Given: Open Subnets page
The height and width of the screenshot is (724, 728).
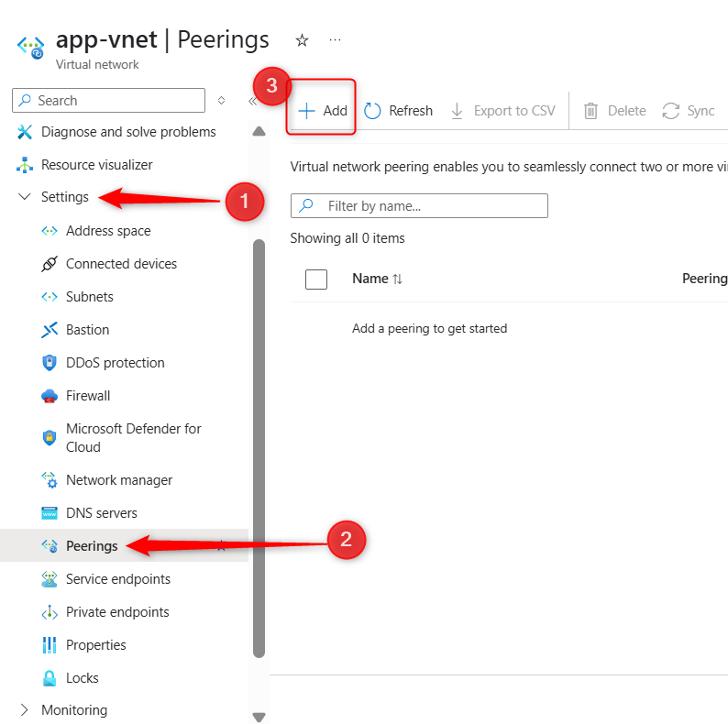Looking at the screenshot, I should click(x=90, y=297).
